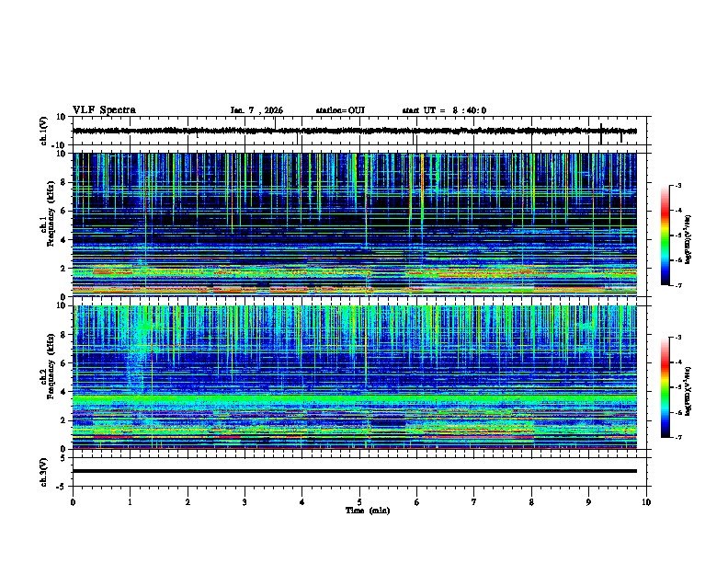Click the ch.2 colorbar "log(PSD)" units label

[688, 391]
